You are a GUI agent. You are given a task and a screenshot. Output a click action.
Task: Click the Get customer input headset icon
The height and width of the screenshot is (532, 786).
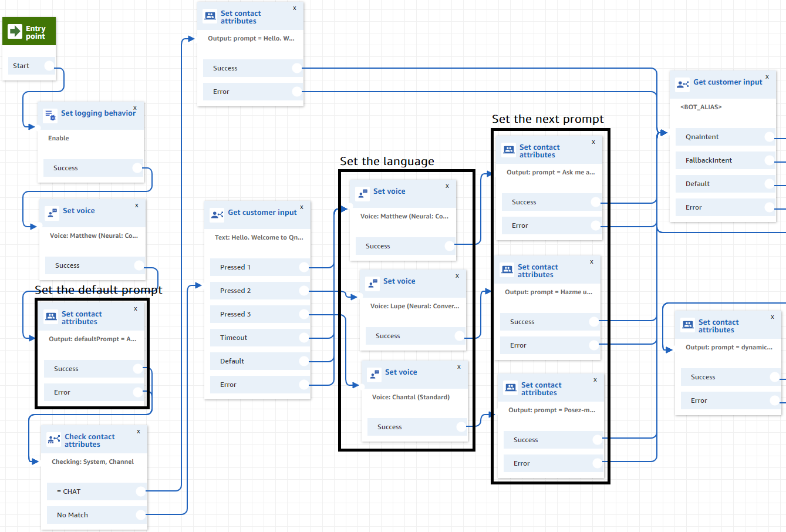217,214
